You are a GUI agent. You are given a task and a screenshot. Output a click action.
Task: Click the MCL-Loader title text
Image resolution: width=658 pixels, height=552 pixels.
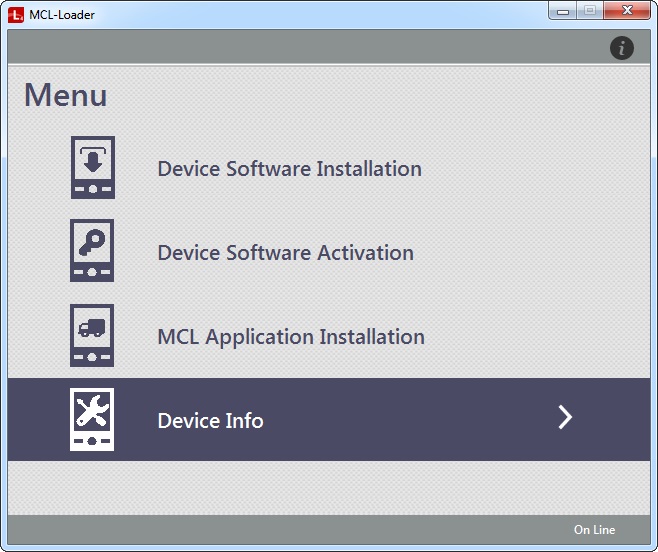62,14
